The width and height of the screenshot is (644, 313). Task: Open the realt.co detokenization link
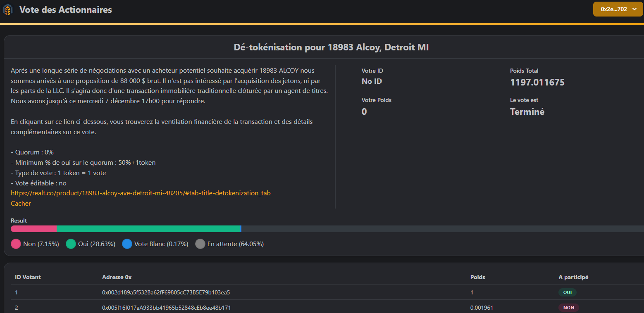click(141, 193)
